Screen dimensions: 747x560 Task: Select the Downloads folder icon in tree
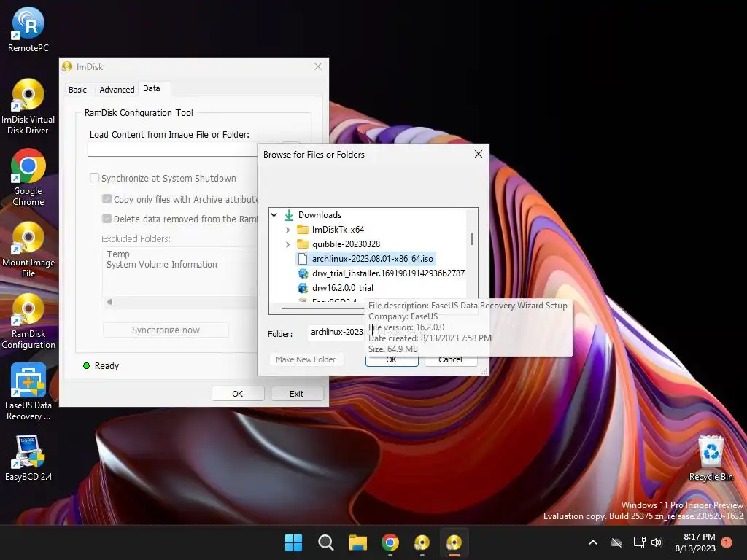point(289,215)
